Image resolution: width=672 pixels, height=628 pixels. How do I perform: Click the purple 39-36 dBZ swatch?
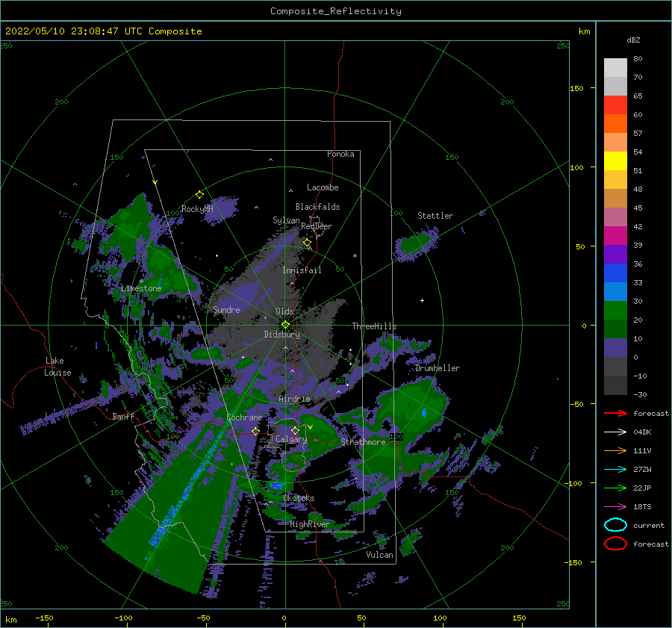click(x=615, y=254)
